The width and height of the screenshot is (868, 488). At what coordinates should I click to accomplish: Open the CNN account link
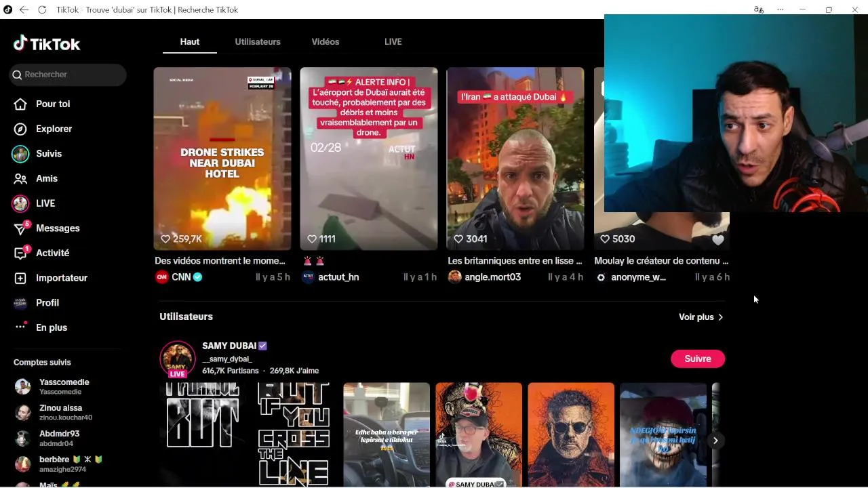(x=181, y=277)
